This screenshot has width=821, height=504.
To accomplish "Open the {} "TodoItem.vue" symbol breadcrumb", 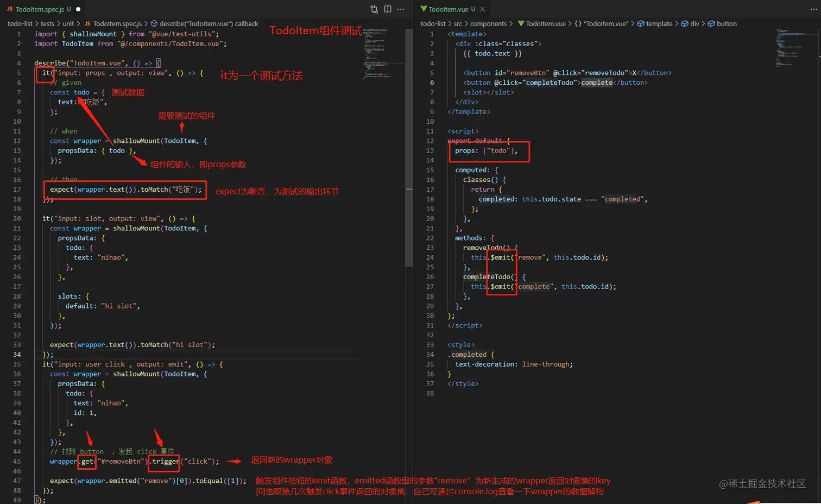I will pyautogui.click(x=602, y=24).
